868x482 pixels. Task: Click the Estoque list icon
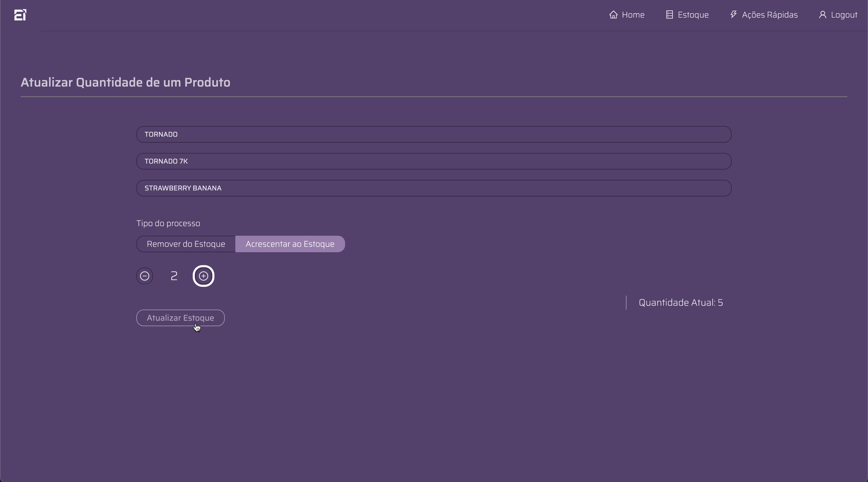669,15
